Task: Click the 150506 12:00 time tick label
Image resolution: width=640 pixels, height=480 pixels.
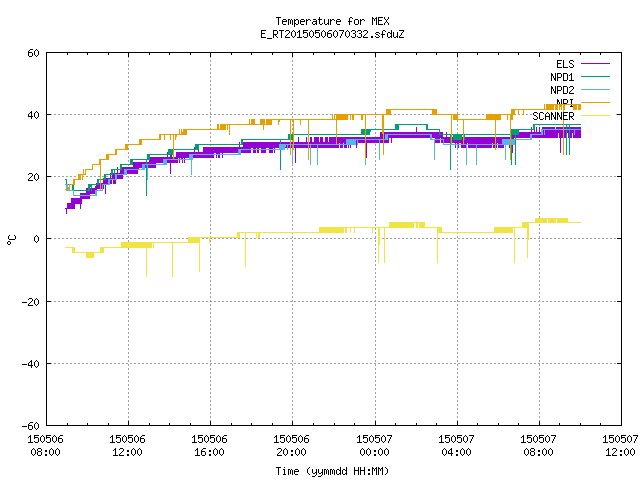Action: point(127,445)
